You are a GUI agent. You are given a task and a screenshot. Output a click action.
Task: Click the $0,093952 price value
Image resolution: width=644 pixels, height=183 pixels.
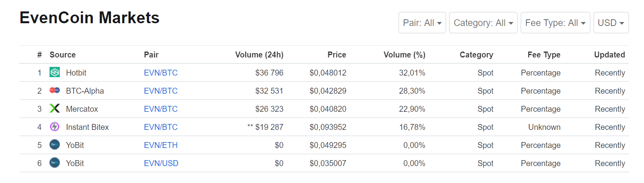[x=328, y=127]
